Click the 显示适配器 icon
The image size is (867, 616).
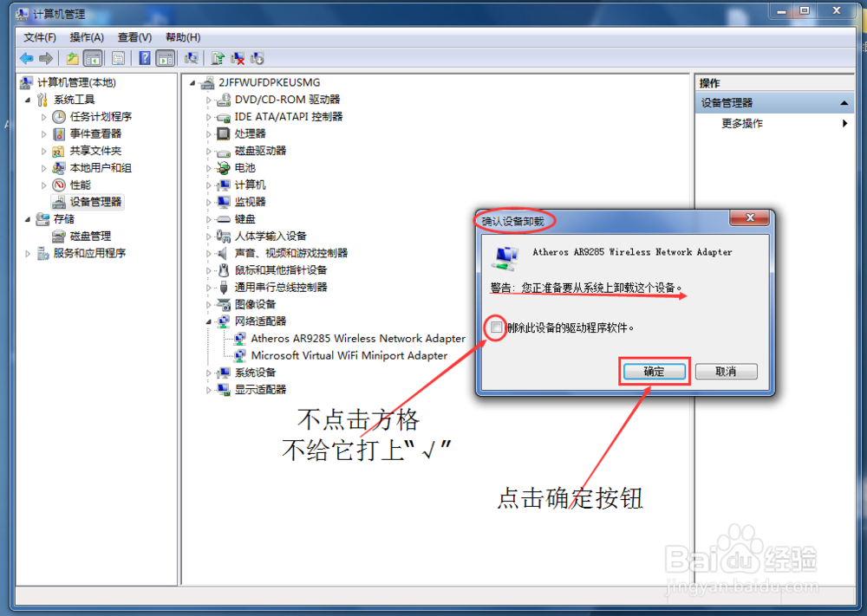[x=224, y=390]
